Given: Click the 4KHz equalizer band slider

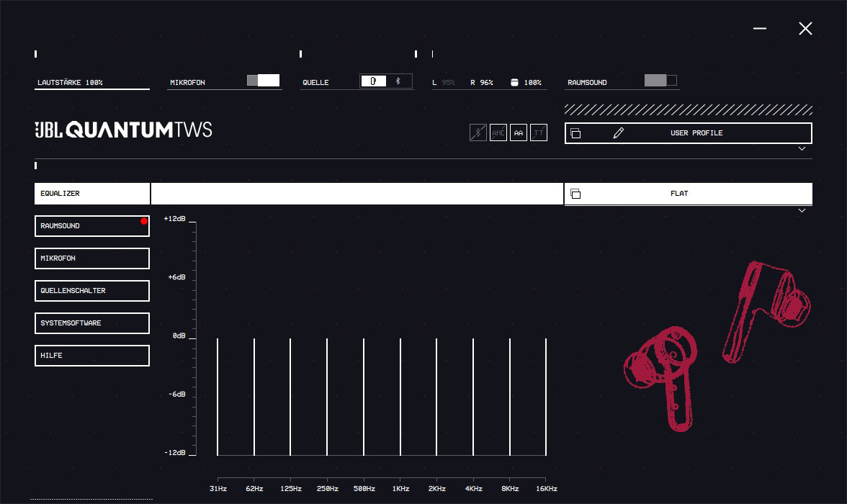Looking at the screenshot, I should coord(473,397).
